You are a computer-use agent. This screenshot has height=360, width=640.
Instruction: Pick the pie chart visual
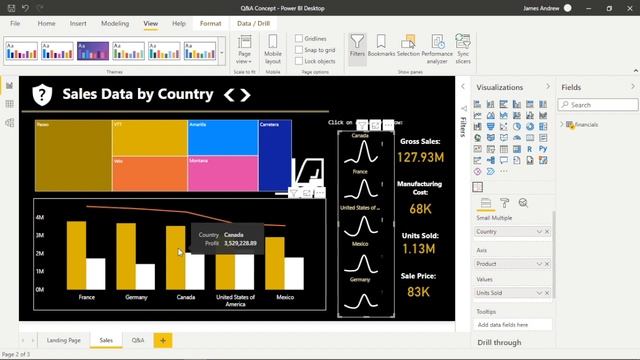tap(517, 127)
